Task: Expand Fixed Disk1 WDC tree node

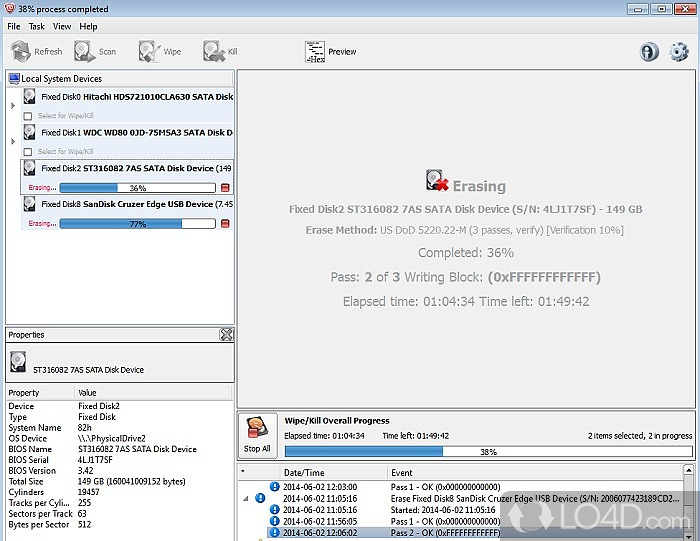Action: pyautogui.click(x=13, y=140)
